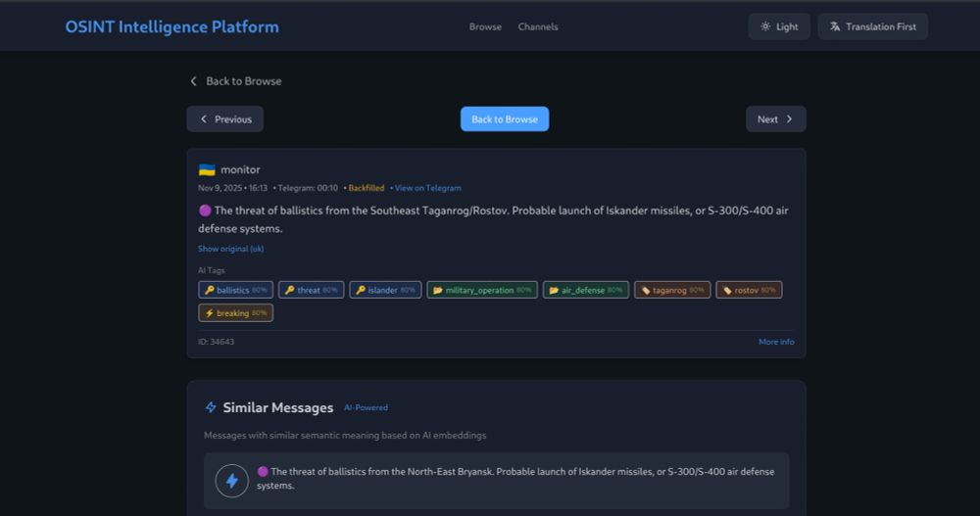This screenshot has width=980, height=516.
Task: Click the Telegram: 00:10 time label
Action: coord(308,188)
